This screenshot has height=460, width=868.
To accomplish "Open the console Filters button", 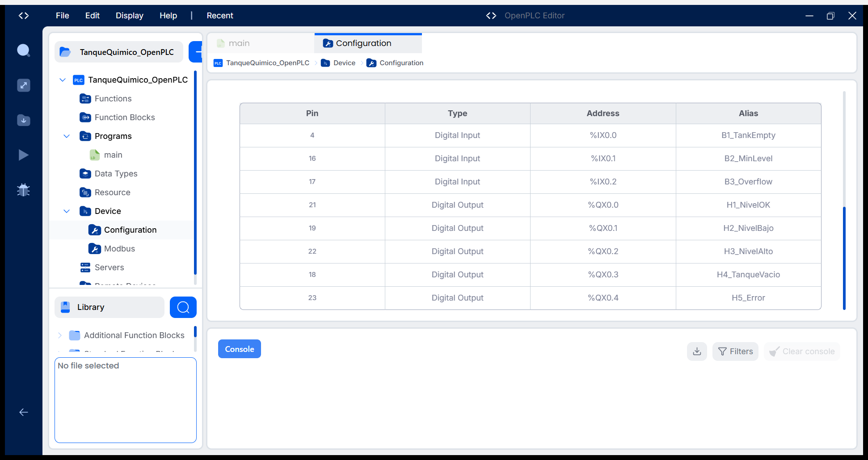I will click(x=735, y=351).
